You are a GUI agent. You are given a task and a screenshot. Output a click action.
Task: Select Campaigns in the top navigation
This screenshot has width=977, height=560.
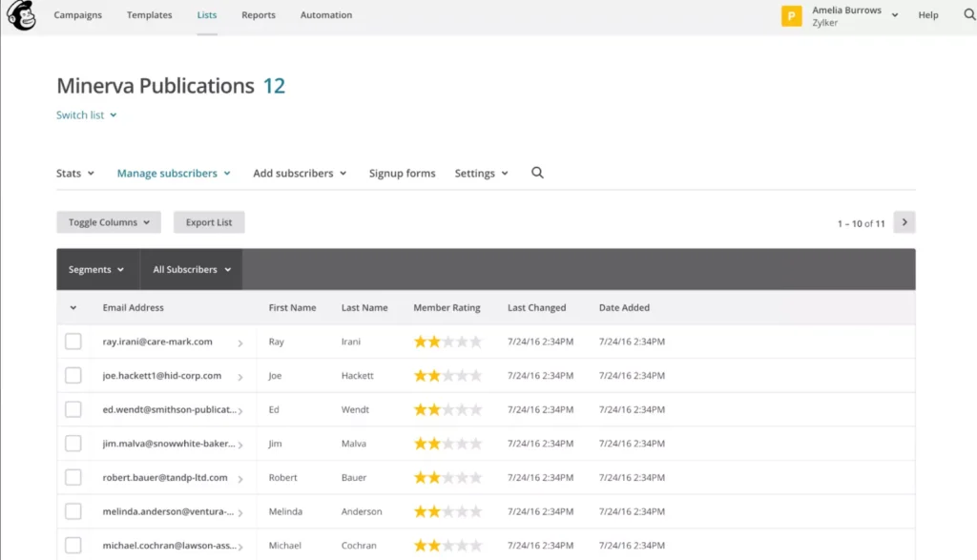[77, 15]
